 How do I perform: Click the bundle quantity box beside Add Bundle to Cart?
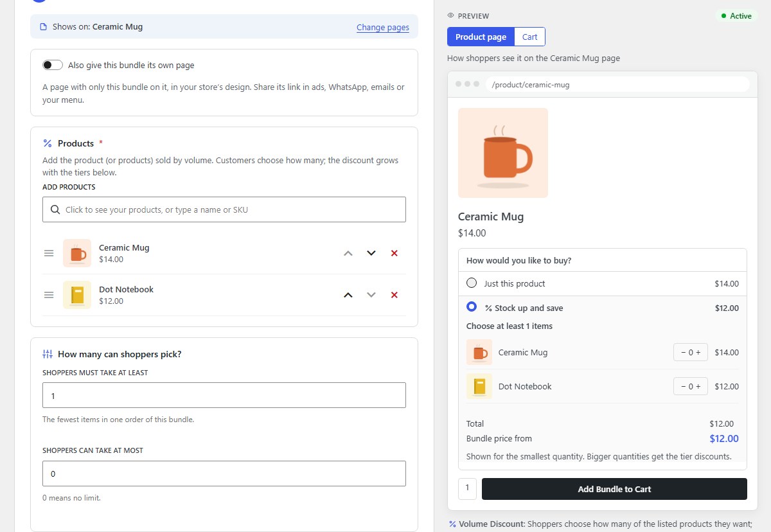[467, 488]
